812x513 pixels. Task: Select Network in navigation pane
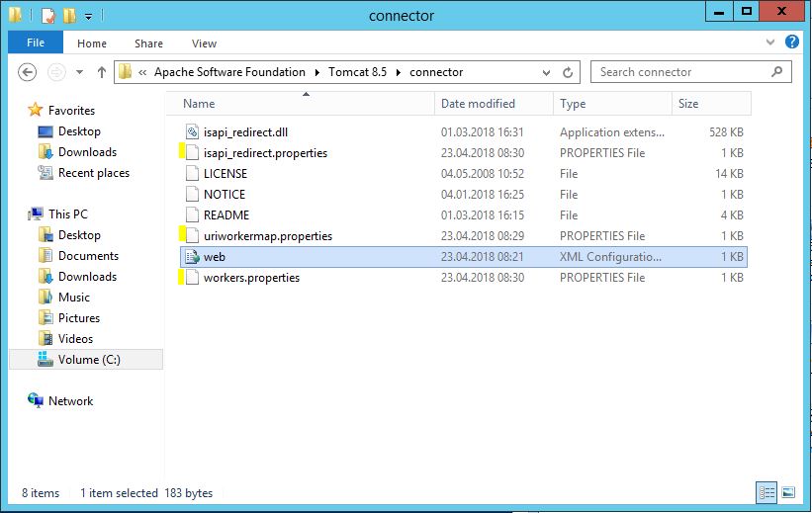[x=70, y=400]
